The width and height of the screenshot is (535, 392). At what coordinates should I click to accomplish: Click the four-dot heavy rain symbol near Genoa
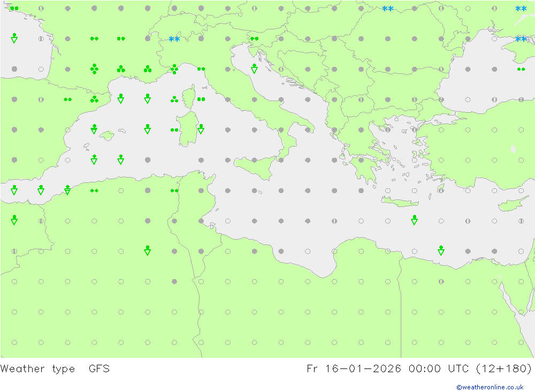(174, 69)
